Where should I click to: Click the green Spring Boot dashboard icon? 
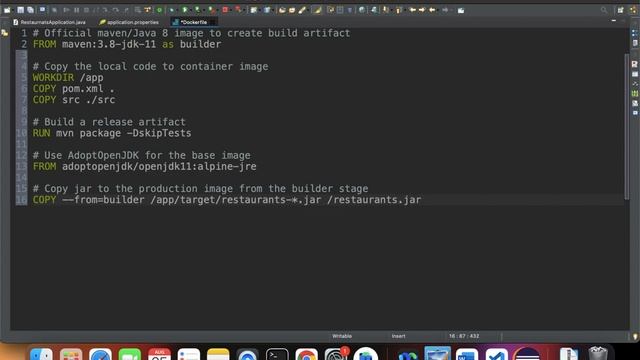pos(159,10)
